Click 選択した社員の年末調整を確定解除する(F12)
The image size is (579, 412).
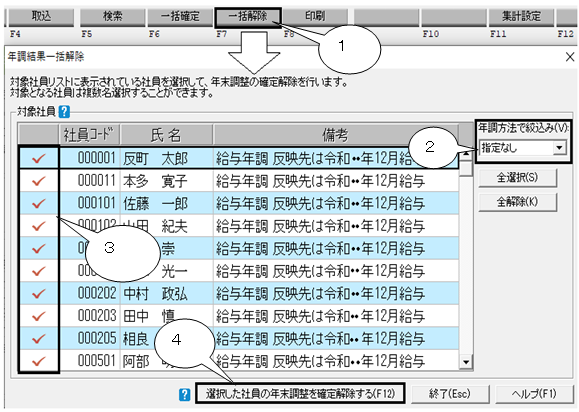click(300, 394)
